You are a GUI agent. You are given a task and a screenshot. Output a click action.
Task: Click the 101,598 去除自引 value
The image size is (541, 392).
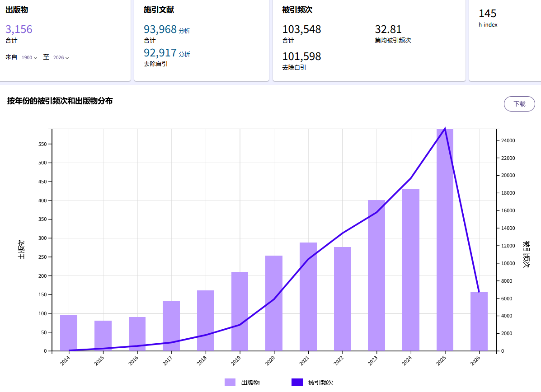point(301,56)
